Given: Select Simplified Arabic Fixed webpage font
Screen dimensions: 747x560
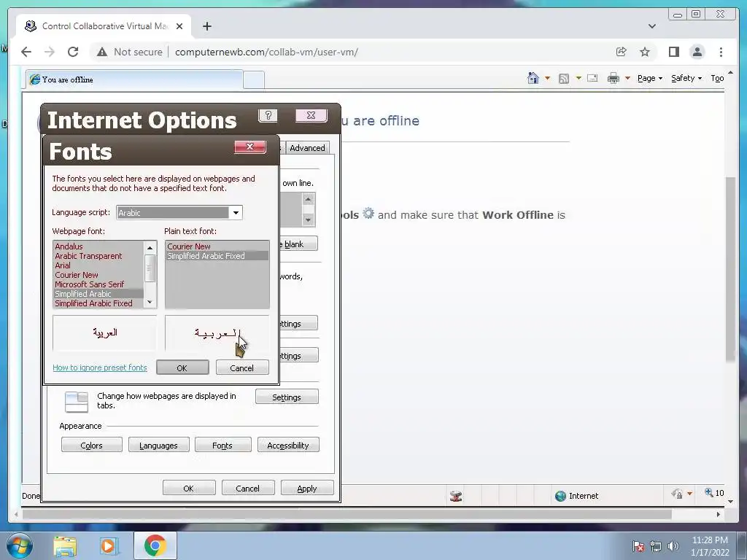Looking at the screenshot, I should [x=98, y=303].
